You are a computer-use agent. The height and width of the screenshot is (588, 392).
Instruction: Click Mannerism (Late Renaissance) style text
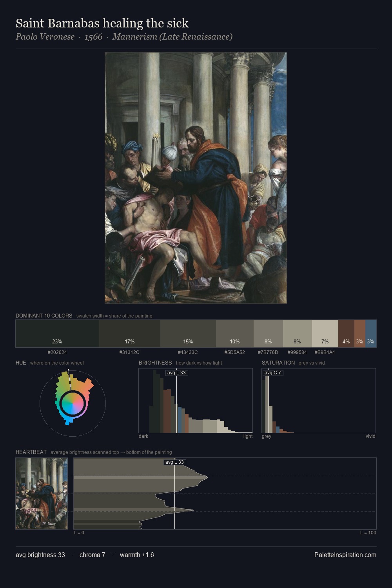[x=172, y=37]
